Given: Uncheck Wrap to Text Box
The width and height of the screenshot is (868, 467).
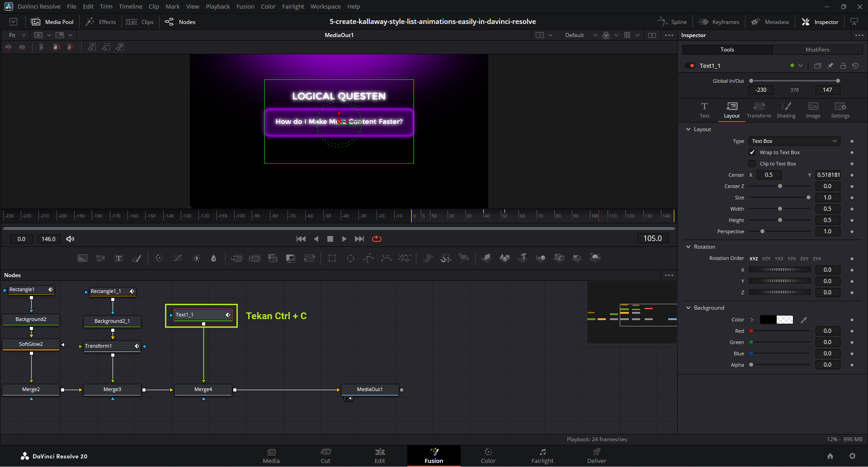Looking at the screenshot, I should (752, 152).
